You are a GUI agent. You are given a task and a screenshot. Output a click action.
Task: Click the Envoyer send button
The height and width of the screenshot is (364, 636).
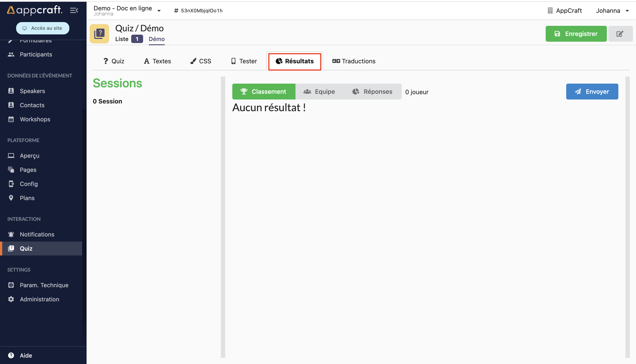click(592, 92)
